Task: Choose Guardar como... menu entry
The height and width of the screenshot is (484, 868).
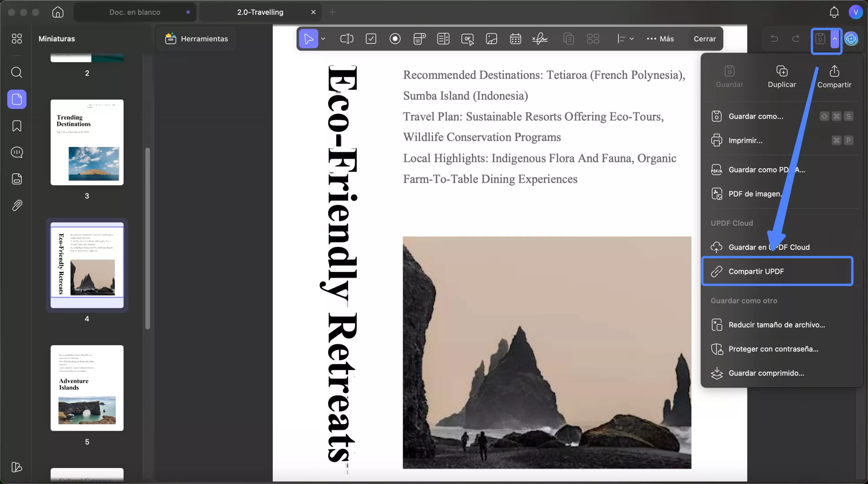Action: tap(782, 116)
